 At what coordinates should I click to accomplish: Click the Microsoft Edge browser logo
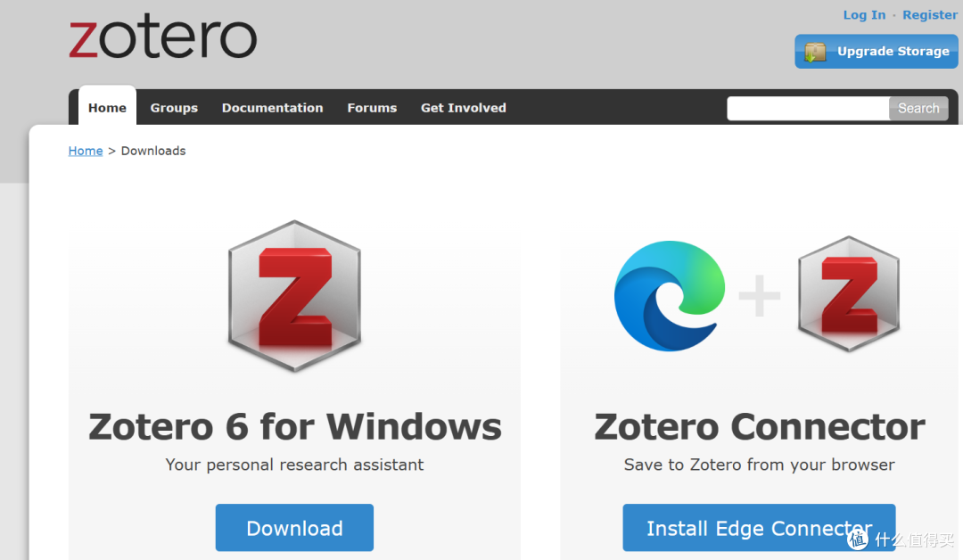670,296
